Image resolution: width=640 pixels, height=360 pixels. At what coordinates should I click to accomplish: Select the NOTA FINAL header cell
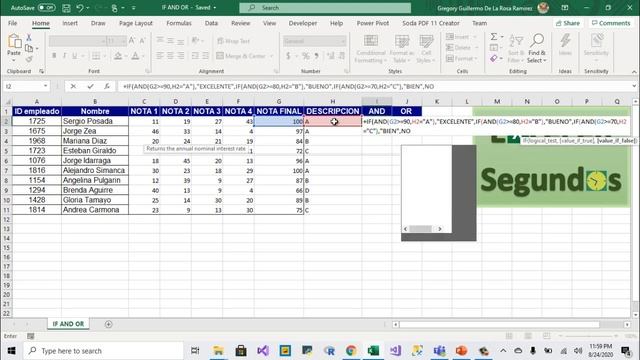coord(279,111)
